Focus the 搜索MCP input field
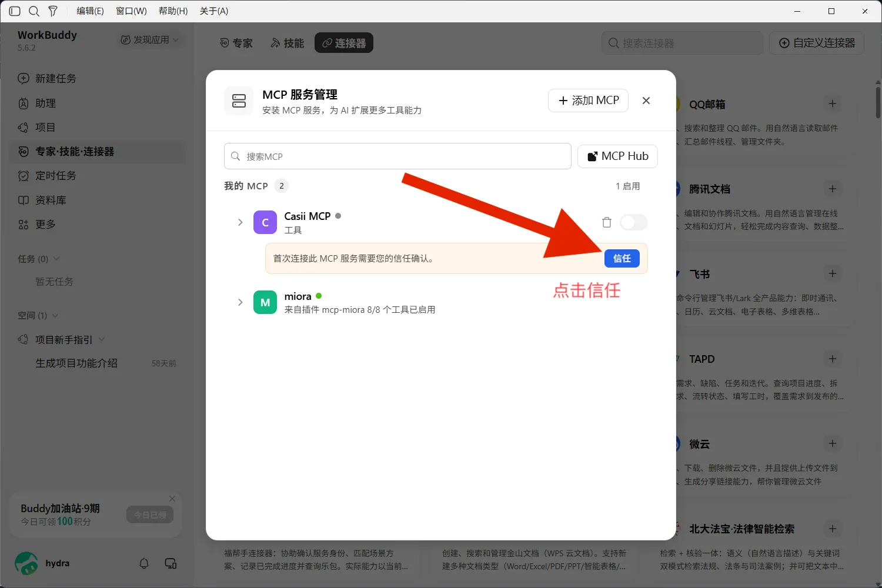882x588 pixels. point(397,156)
